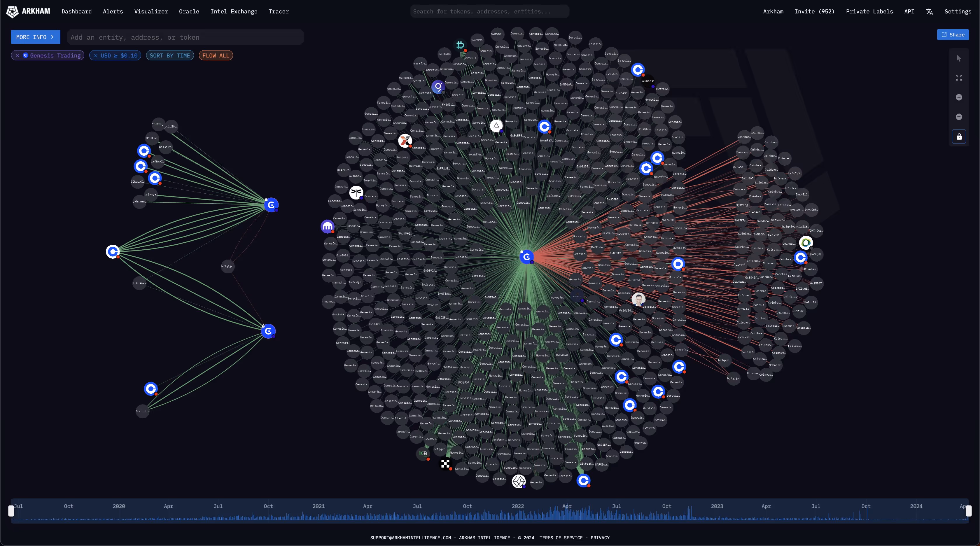Open the Terms of Service link
This screenshot has height=546, width=980.
coord(561,538)
